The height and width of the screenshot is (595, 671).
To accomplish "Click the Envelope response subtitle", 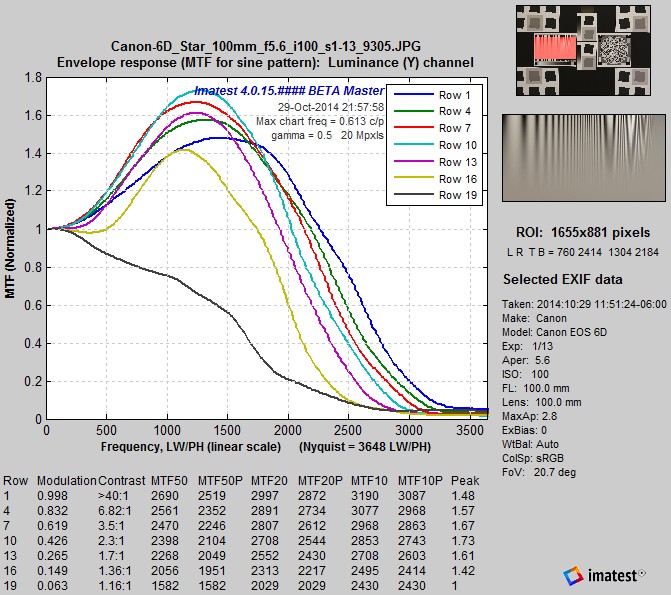I will tap(265, 62).
